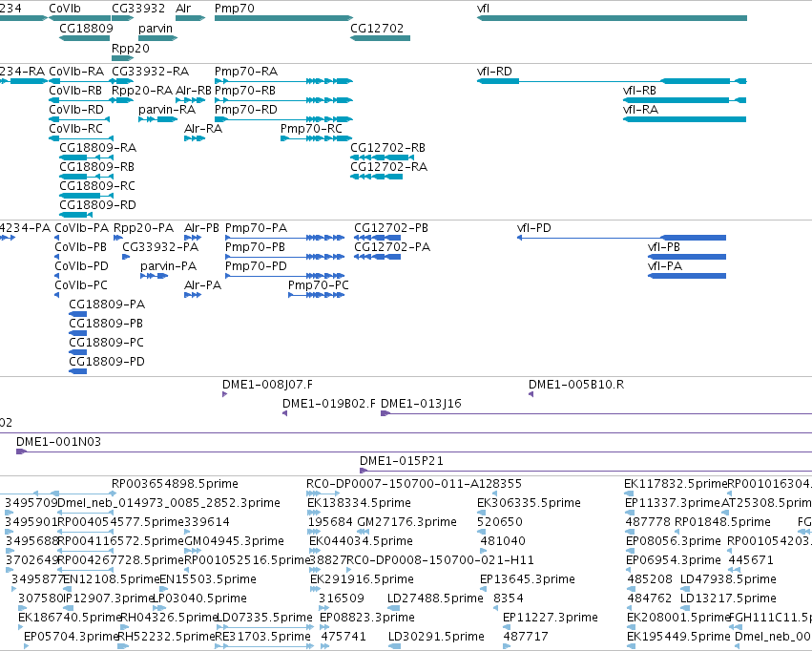812x651 pixels.
Task: Click transcript Alr-RB
Action: (x=191, y=100)
